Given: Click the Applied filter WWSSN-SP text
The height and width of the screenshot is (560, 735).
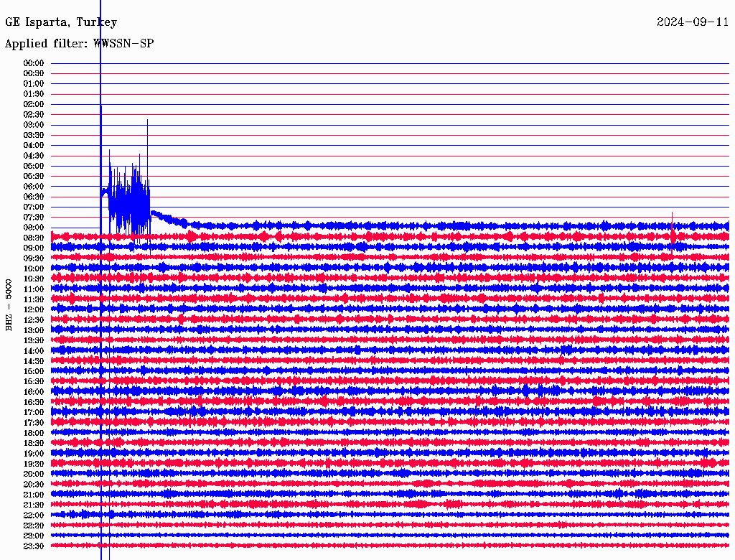Looking at the screenshot, I should 79,44.
